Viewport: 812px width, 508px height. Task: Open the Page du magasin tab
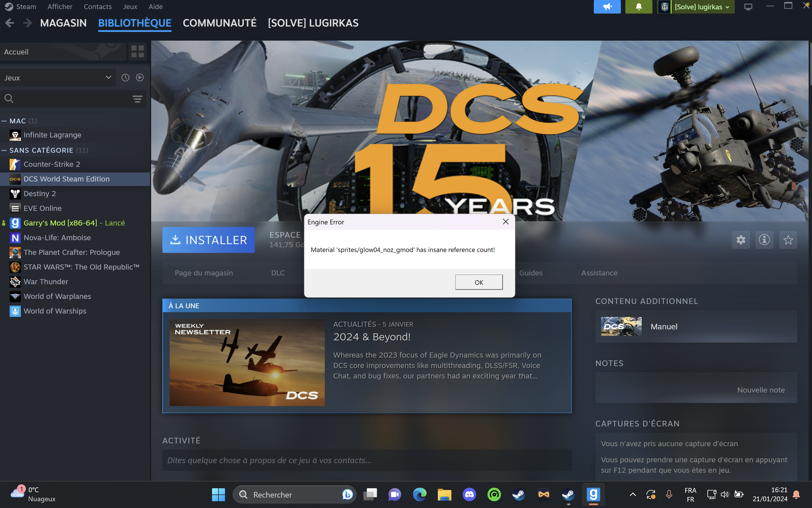204,273
